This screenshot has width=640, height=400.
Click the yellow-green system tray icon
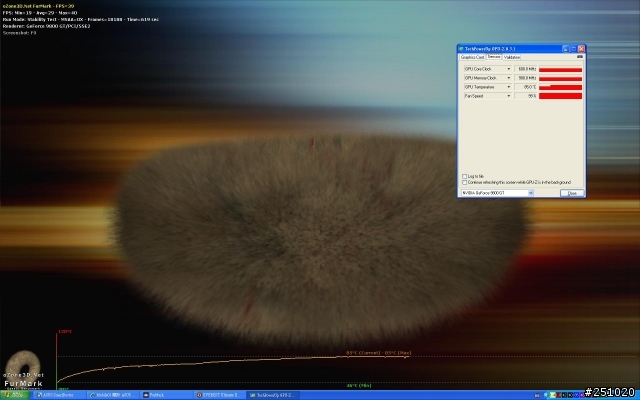coord(553,395)
